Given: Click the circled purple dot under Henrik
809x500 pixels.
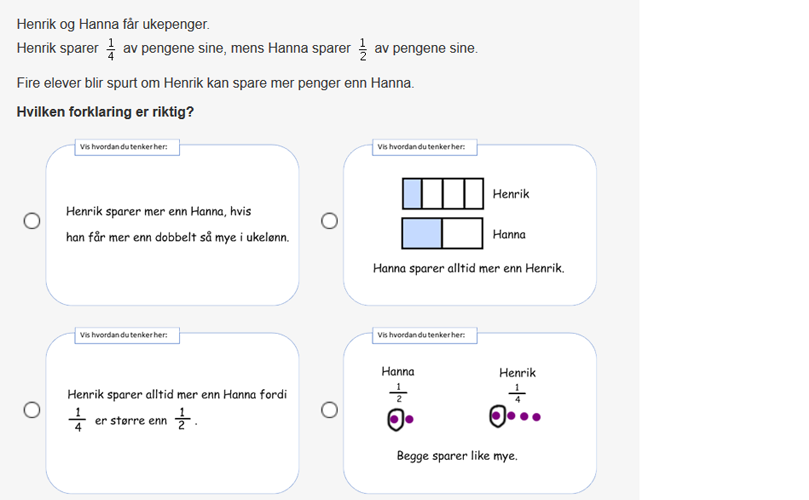Looking at the screenshot, I should (x=497, y=416).
